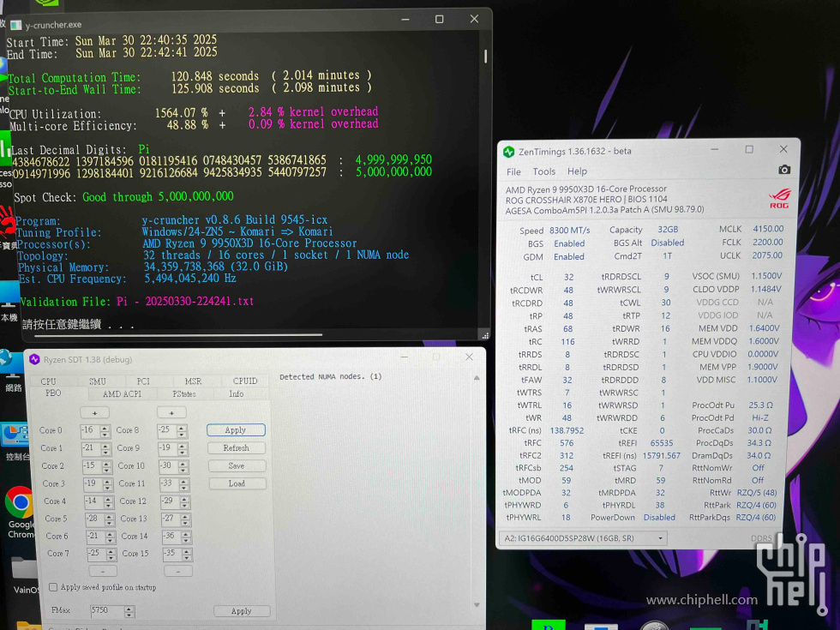Open the Help menu in ZenTimings
The height and width of the screenshot is (630, 840).
pyautogui.click(x=577, y=171)
